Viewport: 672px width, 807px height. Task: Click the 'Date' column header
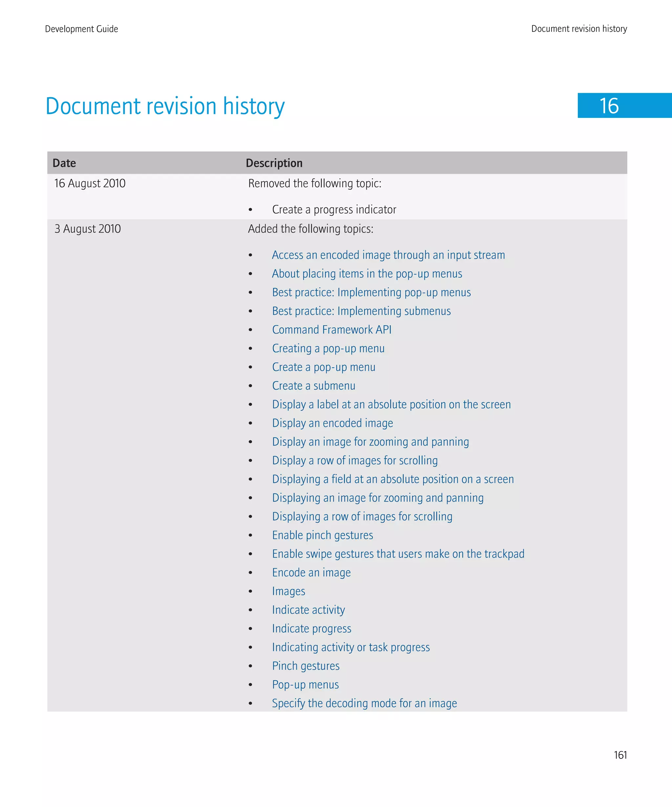(x=64, y=163)
